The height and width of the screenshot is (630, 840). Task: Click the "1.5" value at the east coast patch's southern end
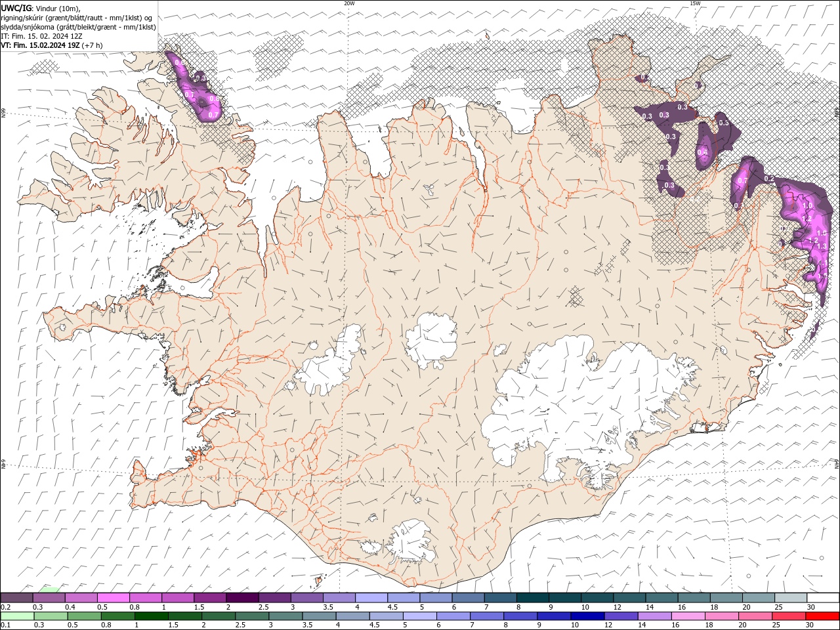click(822, 276)
